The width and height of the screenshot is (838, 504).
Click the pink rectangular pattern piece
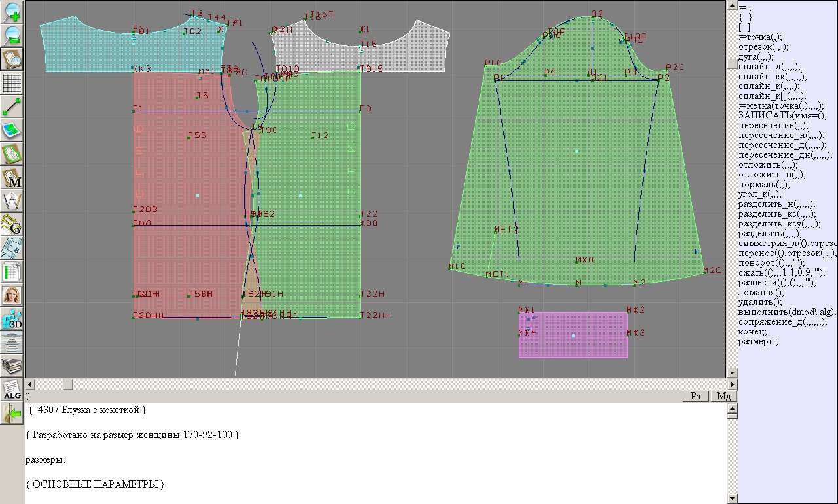[x=573, y=334]
